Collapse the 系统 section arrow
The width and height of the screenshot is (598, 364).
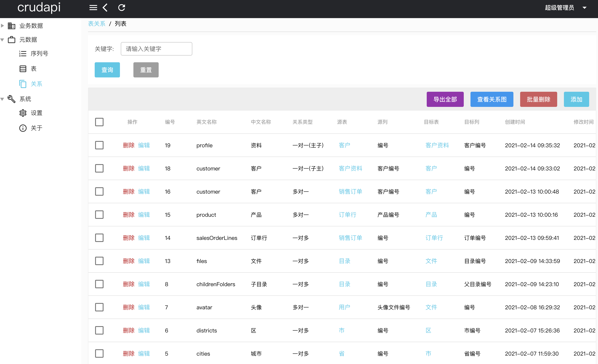[x=2, y=99]
